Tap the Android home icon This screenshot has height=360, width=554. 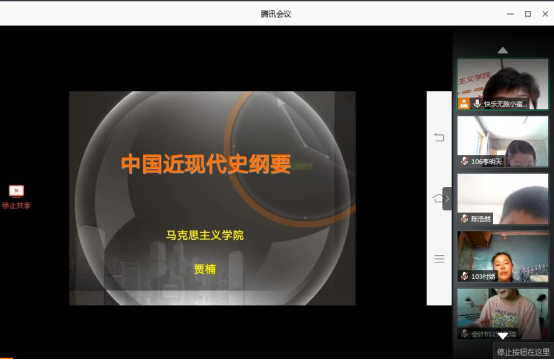[x=438, y=198]
